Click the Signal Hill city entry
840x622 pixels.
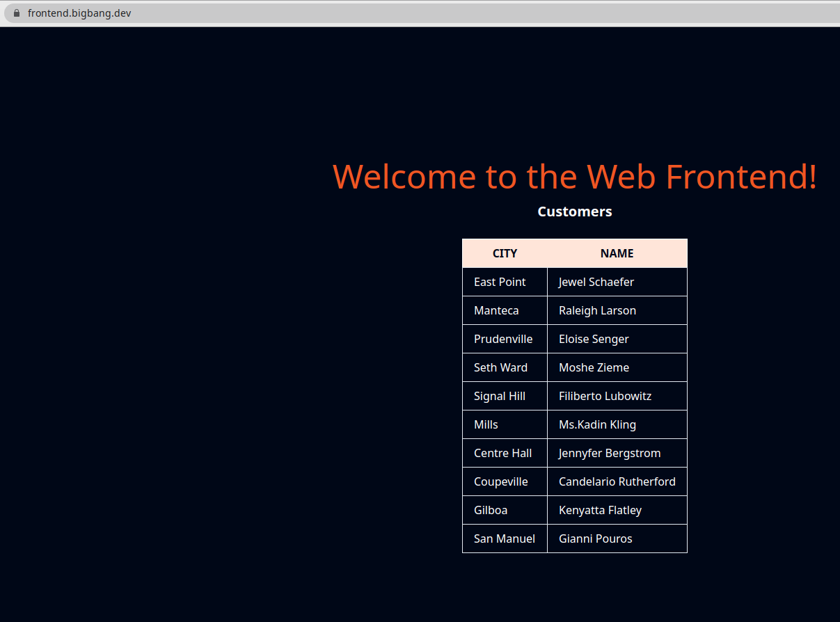click(x=500, y=396)
